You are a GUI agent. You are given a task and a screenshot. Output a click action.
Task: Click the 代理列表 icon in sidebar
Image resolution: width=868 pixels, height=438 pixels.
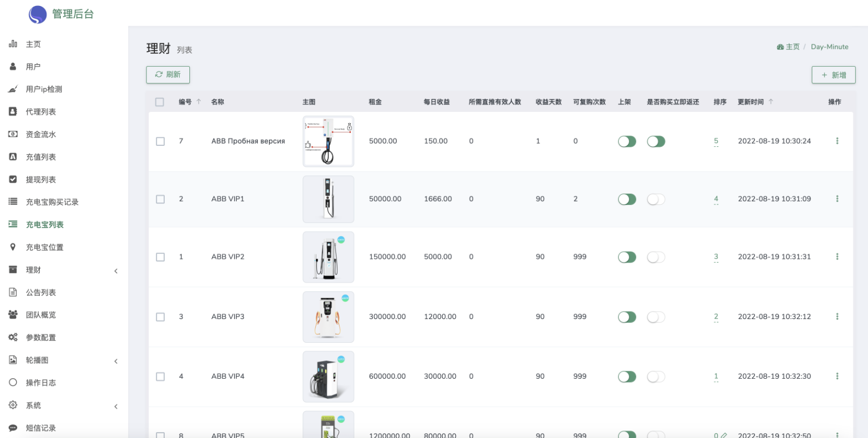13,111
